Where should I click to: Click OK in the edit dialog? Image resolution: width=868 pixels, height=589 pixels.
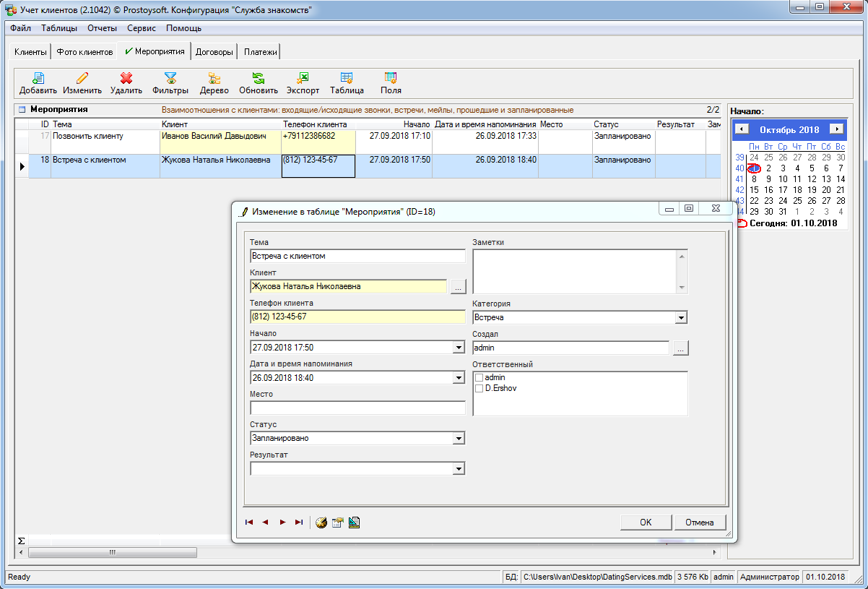[646, 523]
